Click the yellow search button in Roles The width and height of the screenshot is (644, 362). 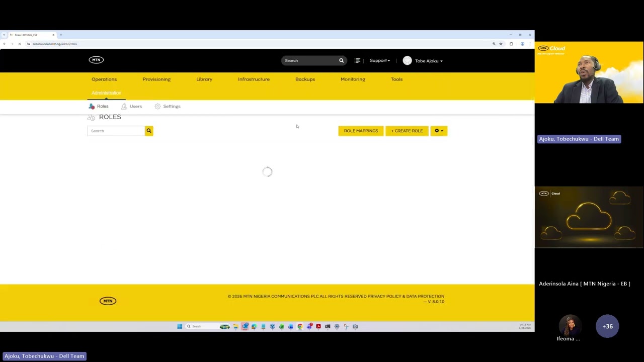coord(149,131)
